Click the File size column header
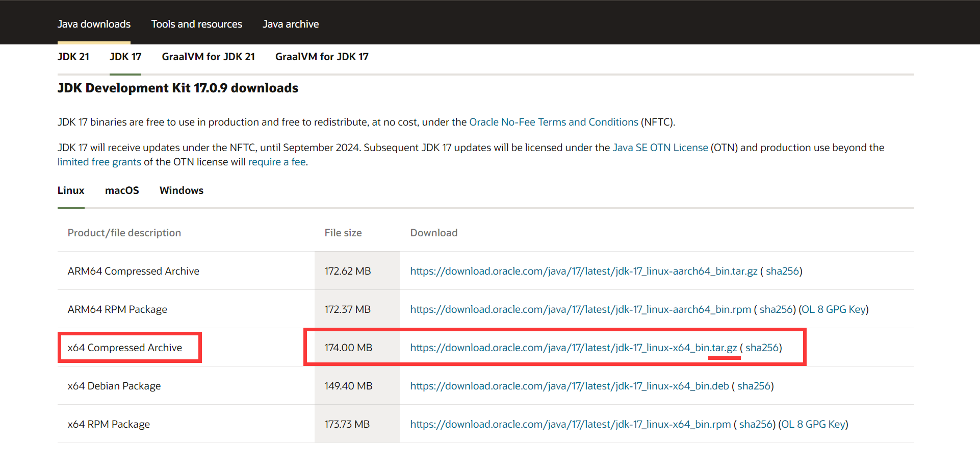The width and height of the screenshot is (980, 465). (343, 233)
